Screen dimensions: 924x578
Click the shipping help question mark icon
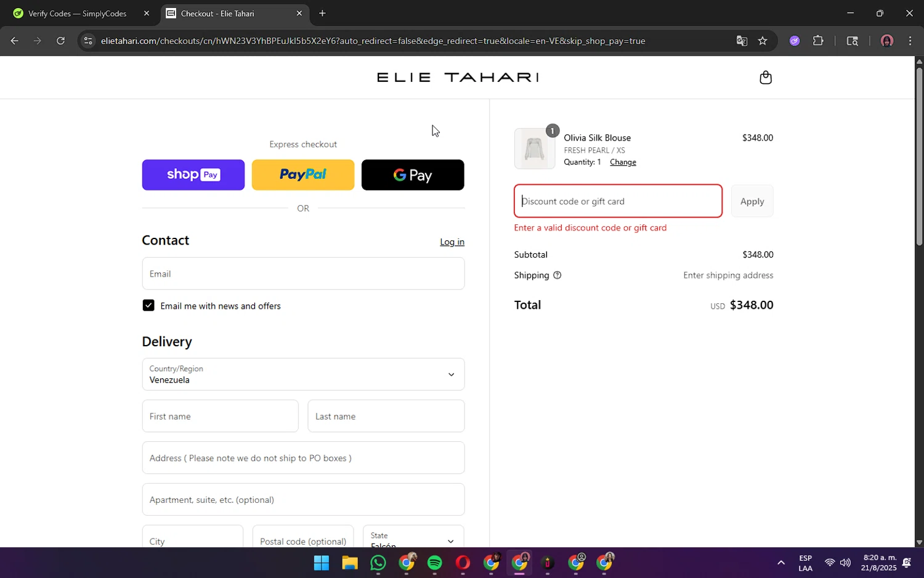click(557, 275)
